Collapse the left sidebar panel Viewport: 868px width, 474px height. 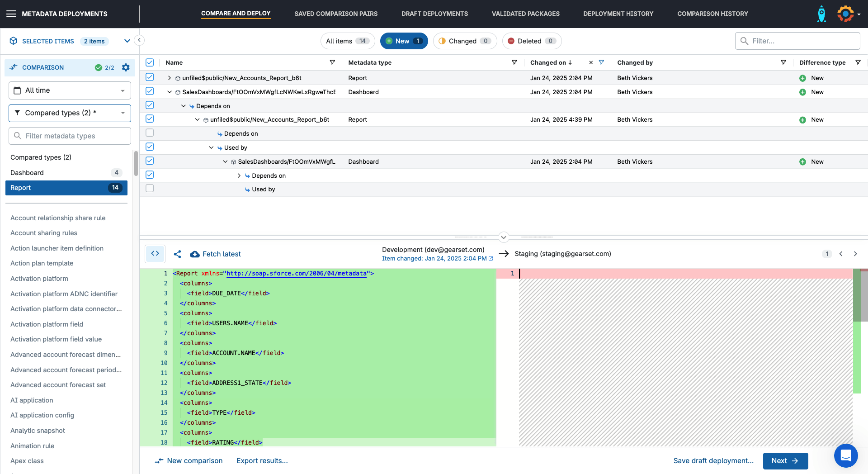[139, 40]
